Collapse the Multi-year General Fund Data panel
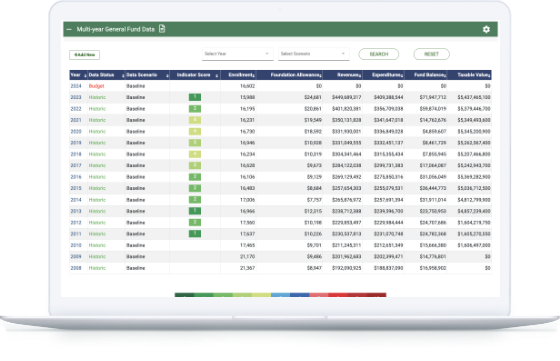Image resolution: width=560 pixels, height=361 pixels. coord(69,29)
